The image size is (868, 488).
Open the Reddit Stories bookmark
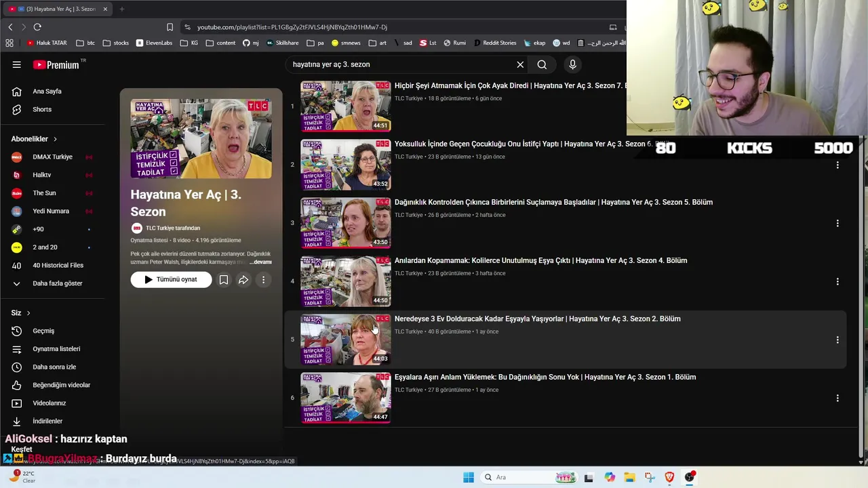coord(495,43)
